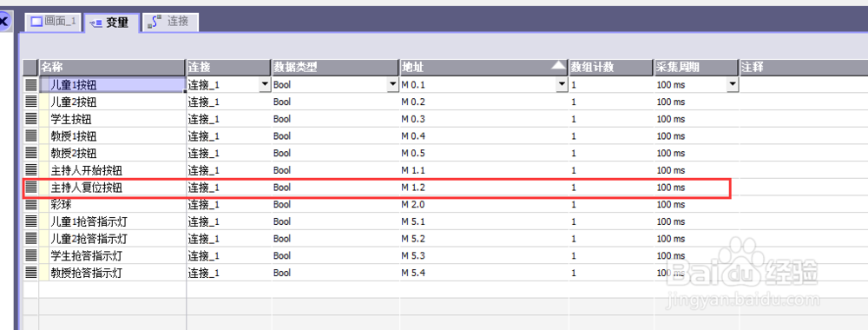The height and width of the screenshot is (330, 868).
Task: Sort by the 地址 column header
Action: point(484,68)
